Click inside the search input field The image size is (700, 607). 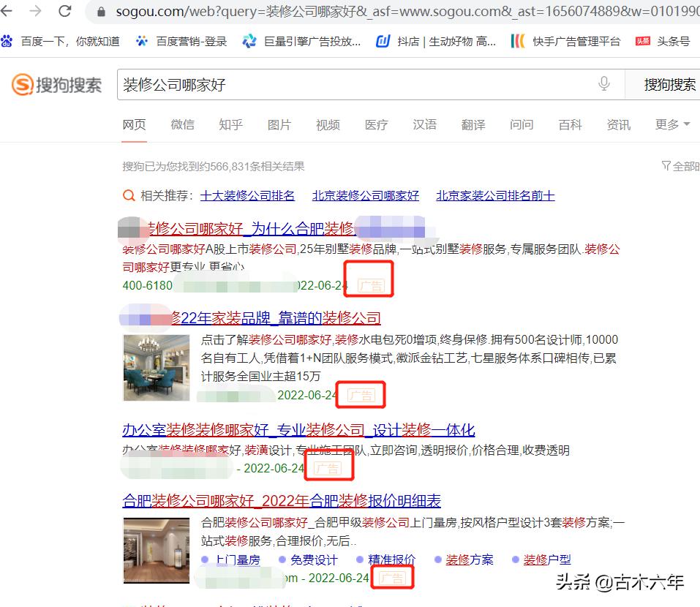[x=293, y=83]
